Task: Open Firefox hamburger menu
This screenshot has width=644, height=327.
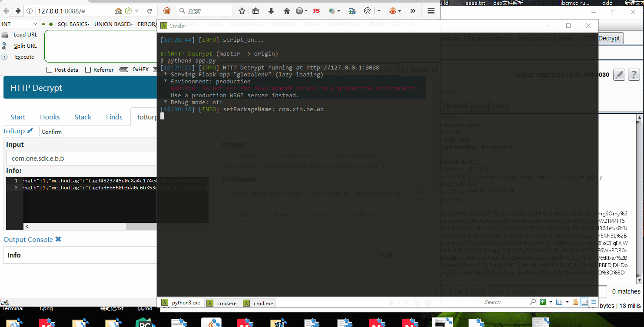Action: [x=431, y=11]
